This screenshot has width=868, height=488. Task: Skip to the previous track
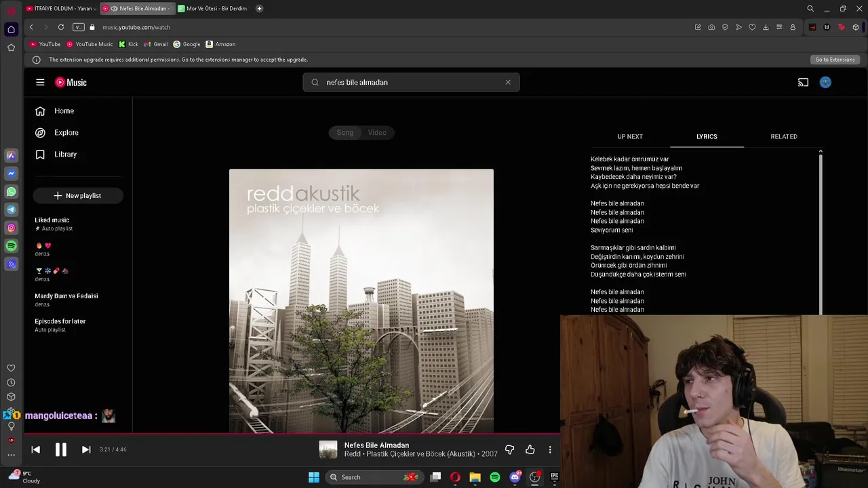(x=36, y=449)
